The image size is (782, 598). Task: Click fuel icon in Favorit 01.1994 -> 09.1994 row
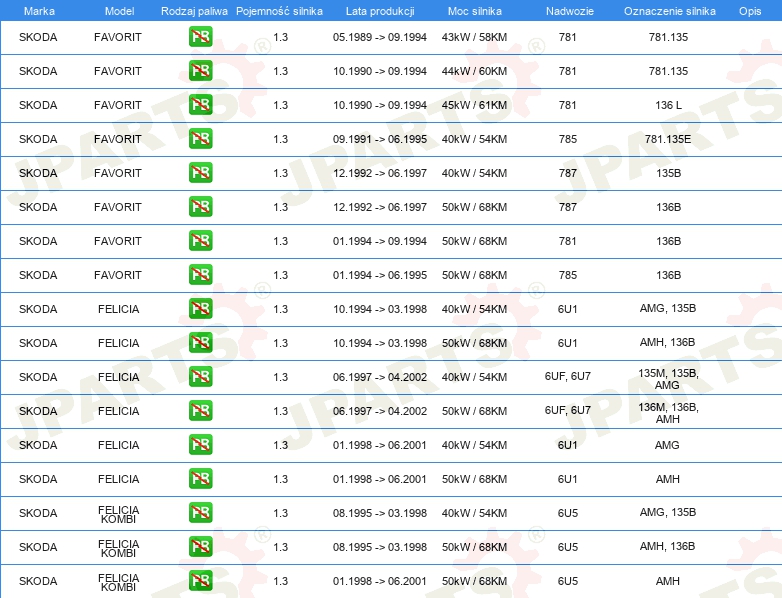[200, 240]
